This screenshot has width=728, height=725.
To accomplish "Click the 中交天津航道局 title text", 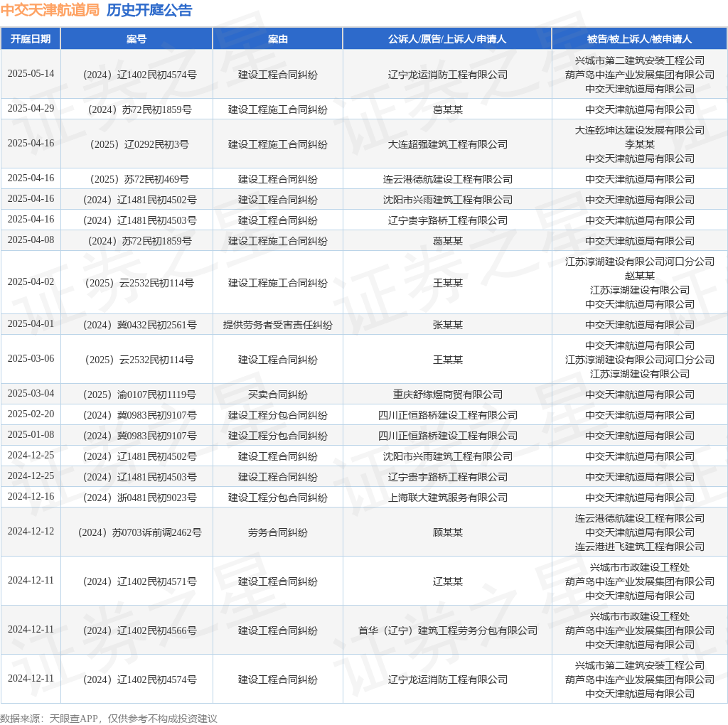I will coord(50,10).
